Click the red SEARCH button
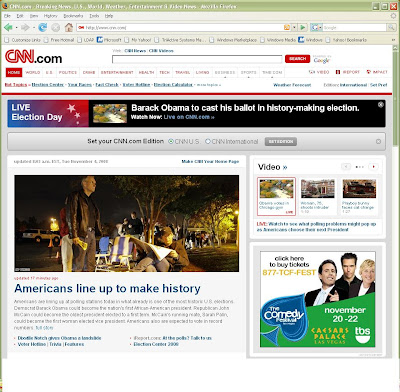The image size is (400, 392). point(297,59)
